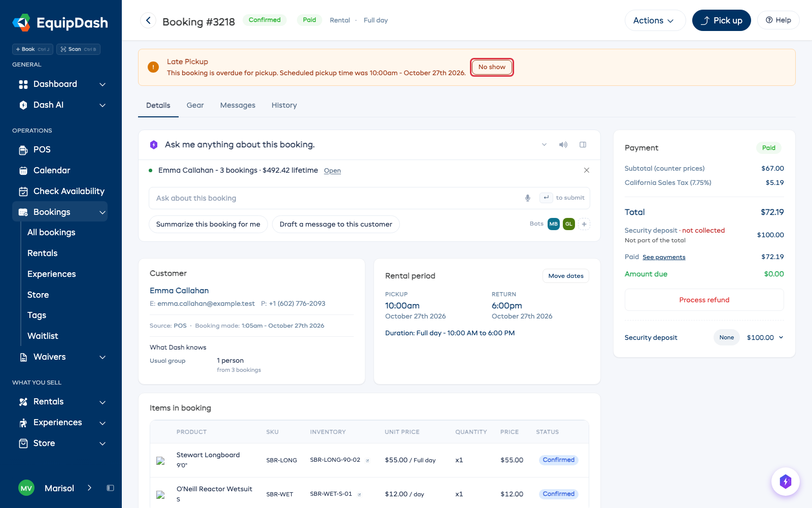This screenshot has height=508, width=812.
Task: Expand Experiences under What You Sell
Action: [103, 423]
